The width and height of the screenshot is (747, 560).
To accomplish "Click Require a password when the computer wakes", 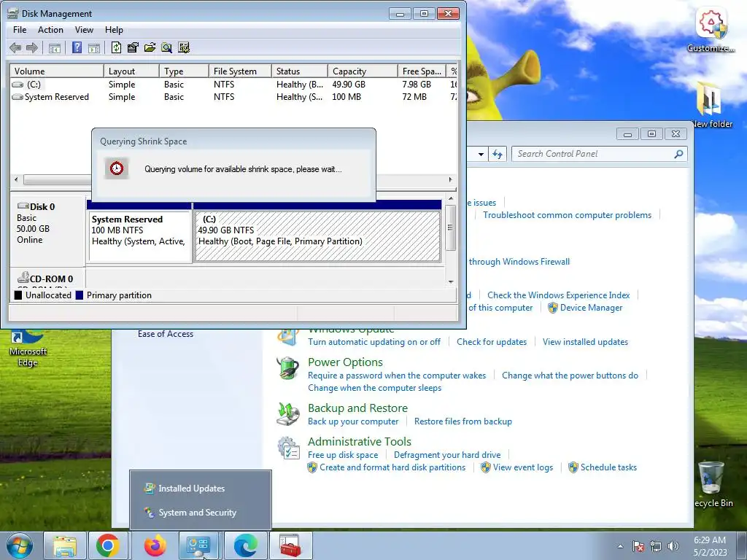I will pos(397,376).
